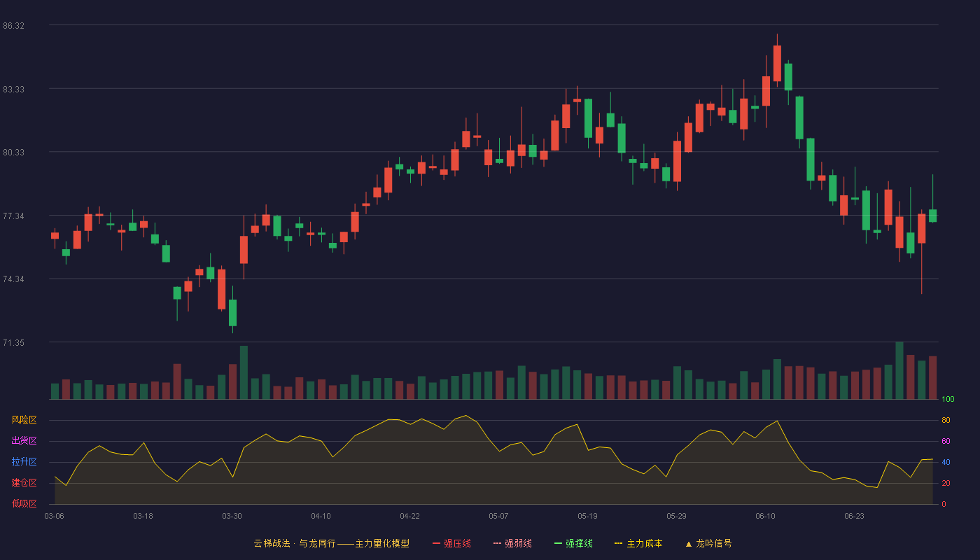Viewport: 980px width, 560px height.
Task: Click the 风险区 zone label
Action: 24,420
